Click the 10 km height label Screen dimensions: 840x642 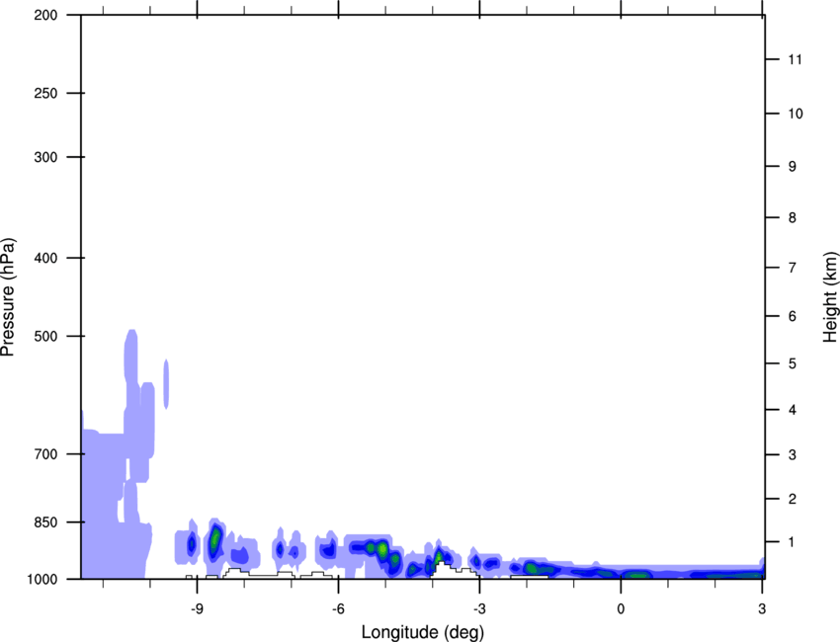pos(796,114)
